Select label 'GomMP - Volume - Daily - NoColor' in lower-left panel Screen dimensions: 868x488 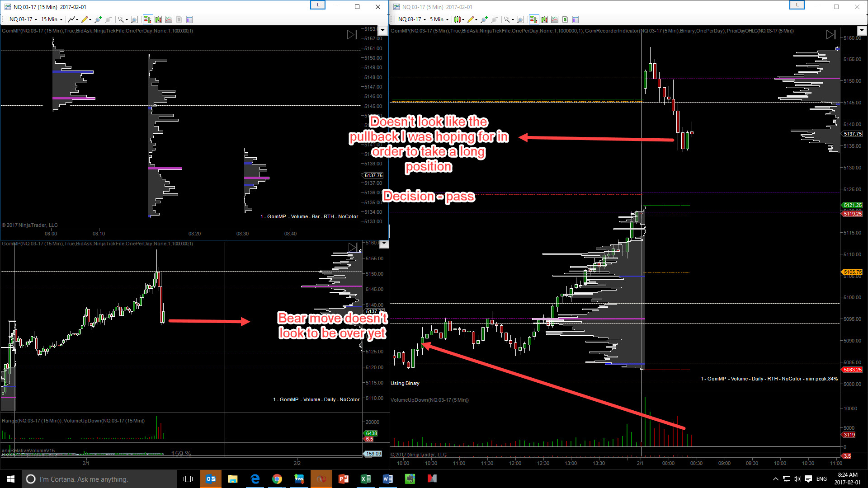pyautogui.click(x=316, y=400)
